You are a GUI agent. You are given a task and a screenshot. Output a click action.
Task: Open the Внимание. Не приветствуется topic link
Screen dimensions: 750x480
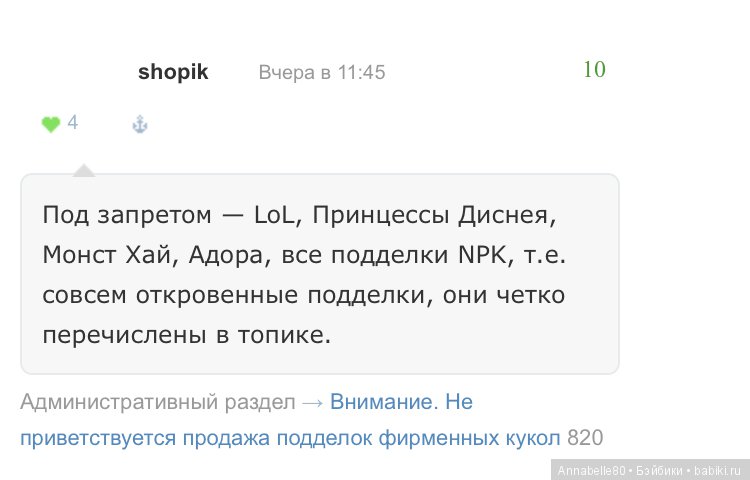tap(401, 402)
